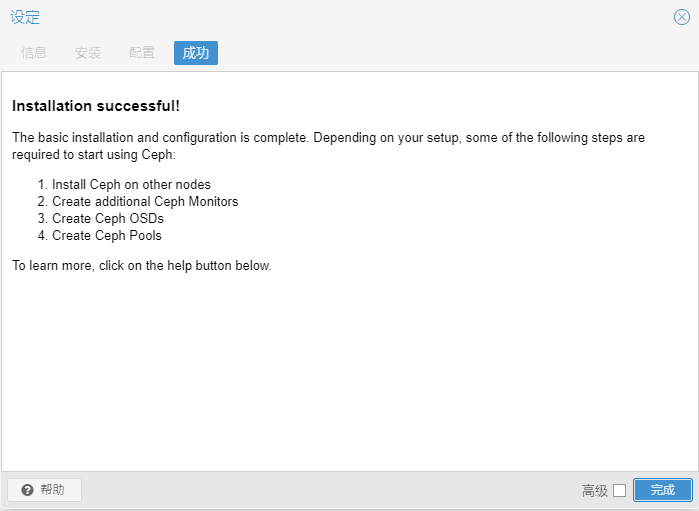Click the 高级 label text
699x511 pixels.
click(595, 491)
